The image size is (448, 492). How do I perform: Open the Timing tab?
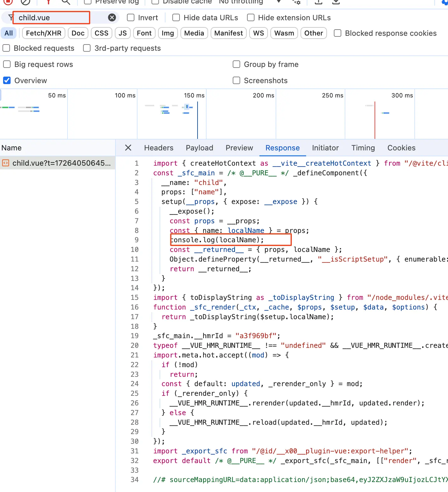[x=363, y=148]
